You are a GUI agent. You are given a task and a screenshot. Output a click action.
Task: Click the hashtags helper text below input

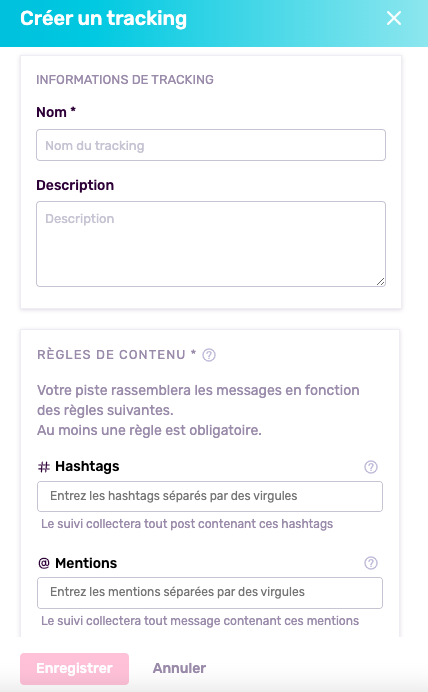tap(187, 524)
